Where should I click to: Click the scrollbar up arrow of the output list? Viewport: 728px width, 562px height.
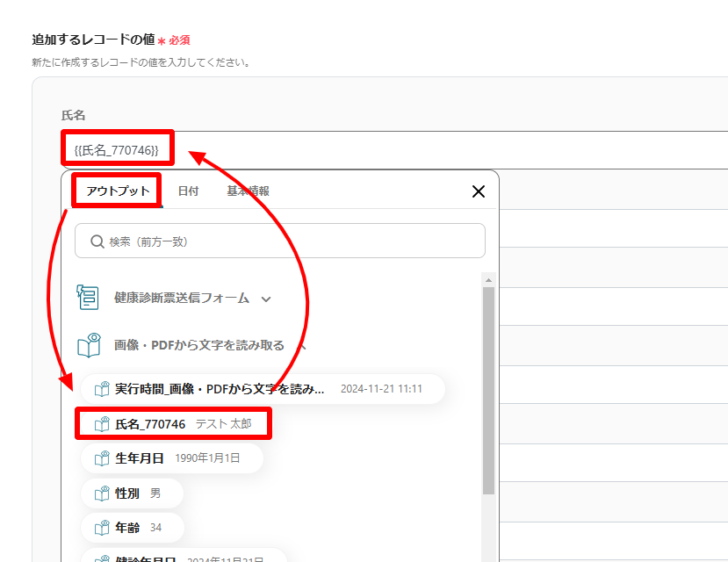(488, 280)
